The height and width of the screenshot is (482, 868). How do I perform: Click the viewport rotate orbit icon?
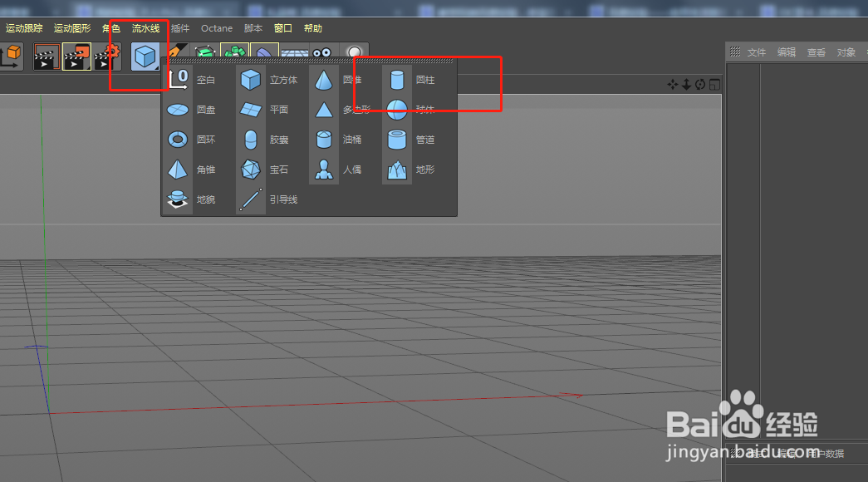pyautogui.click(x=700, y=84)
